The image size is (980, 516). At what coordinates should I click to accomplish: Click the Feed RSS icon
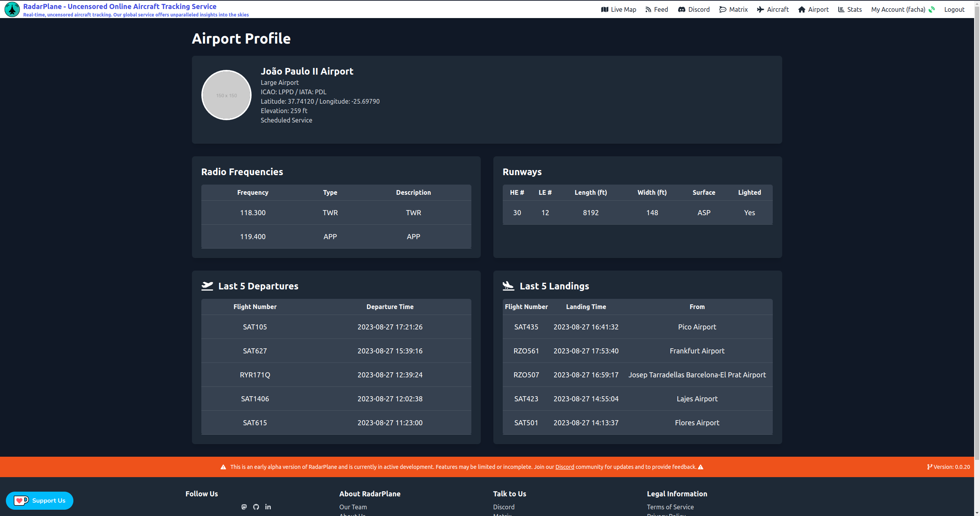coord(648,9)
